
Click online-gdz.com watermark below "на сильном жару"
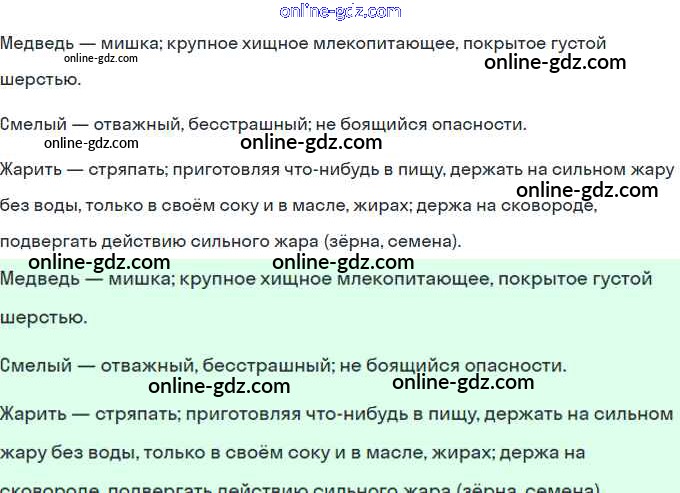coord(587,190)
